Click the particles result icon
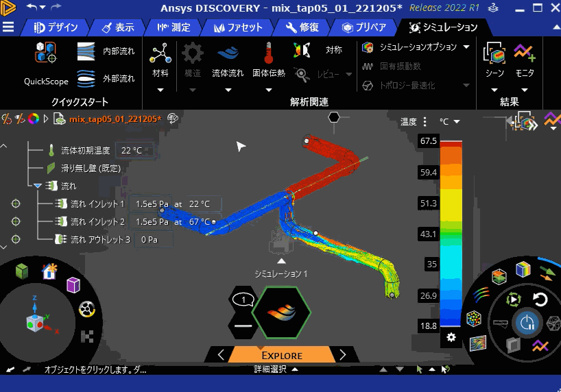 coord(474,318)
